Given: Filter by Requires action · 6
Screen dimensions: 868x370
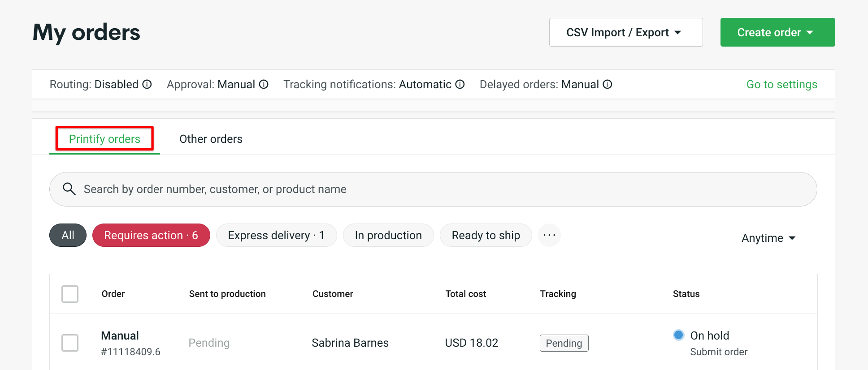Looking at the screenshot, I should 151,235.
